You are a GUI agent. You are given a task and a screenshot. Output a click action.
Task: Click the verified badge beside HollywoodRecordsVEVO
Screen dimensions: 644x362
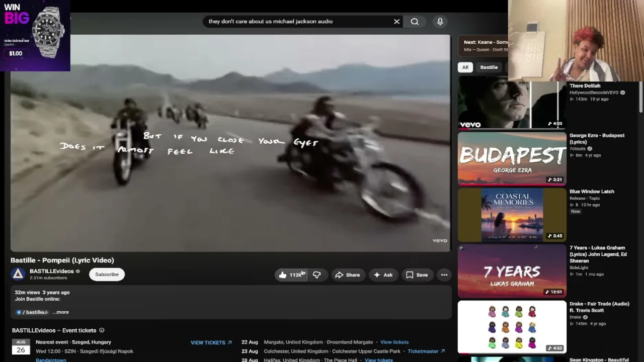pyautogui.click(x=622, y=93)
